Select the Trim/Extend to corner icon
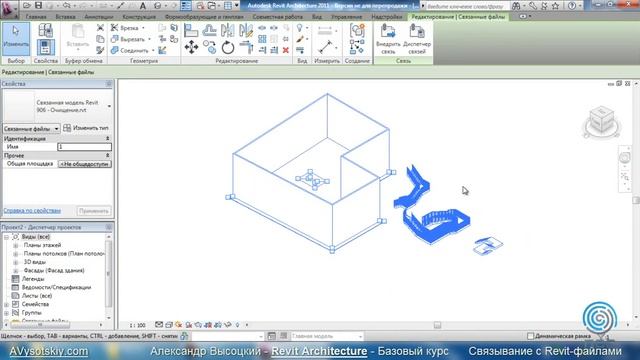The height and width of the screenshot is (360, 640). [x=246, y=47]
